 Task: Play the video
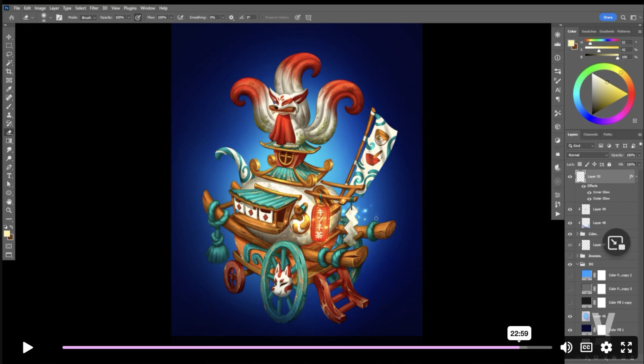pyautogui.click(x=28, y=347)
